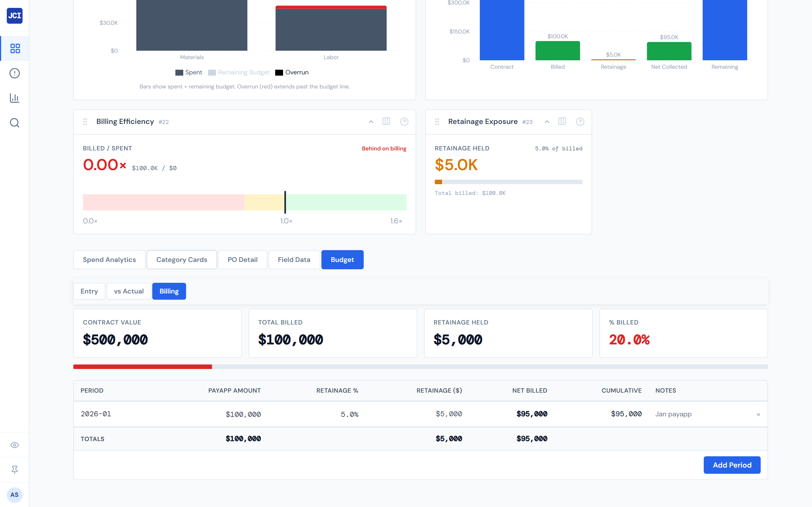Collapse the Retainage Exposure widget
Image resolution: width=812 pixels, height=507 pixels.
(x=547, y=122)
